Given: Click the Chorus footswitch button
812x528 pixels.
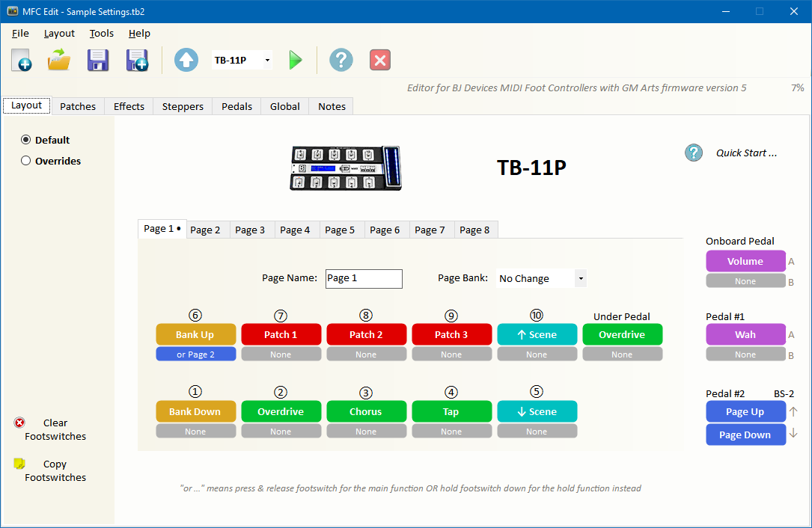Looking at the screenshot, I should [366, 411].
